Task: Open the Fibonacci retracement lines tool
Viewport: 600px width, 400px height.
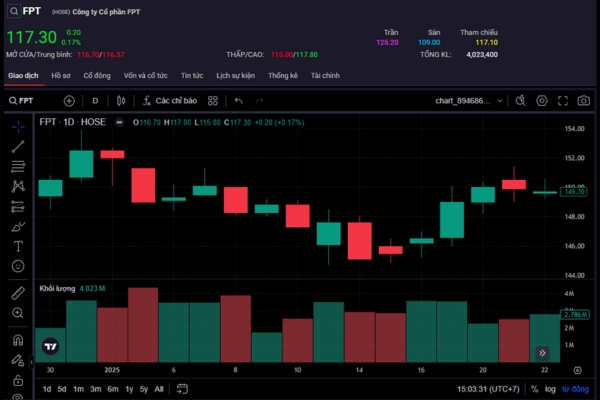Action: 18,167
